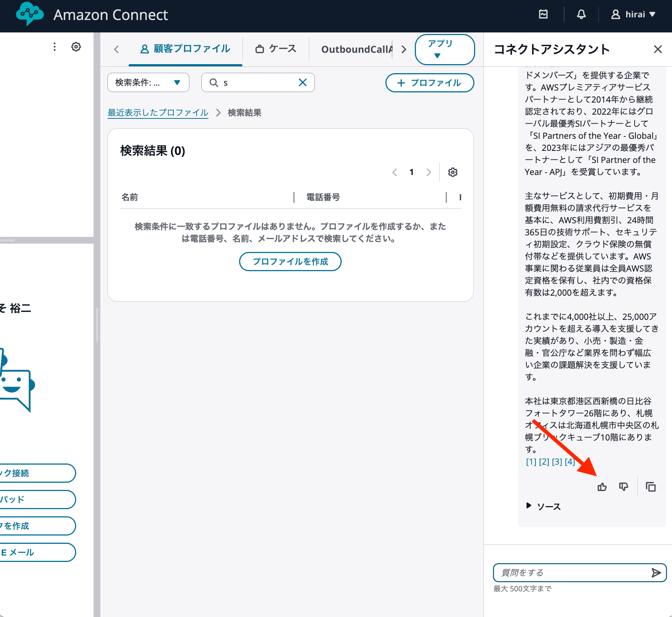This screenshot has height=617, width=672.
Task: Show more tabs with right chevron
Action: click(404, 49)
